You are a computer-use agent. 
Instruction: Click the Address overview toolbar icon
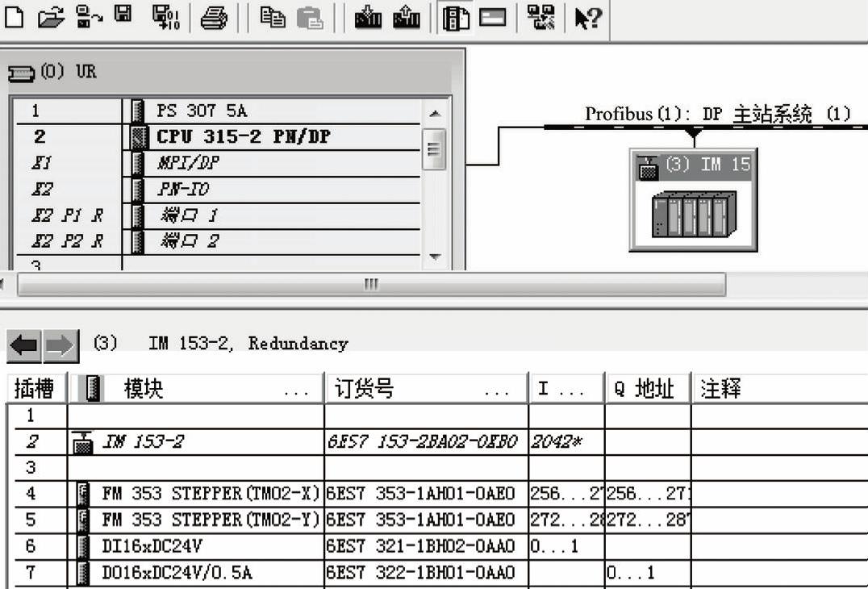coord(493,18)
